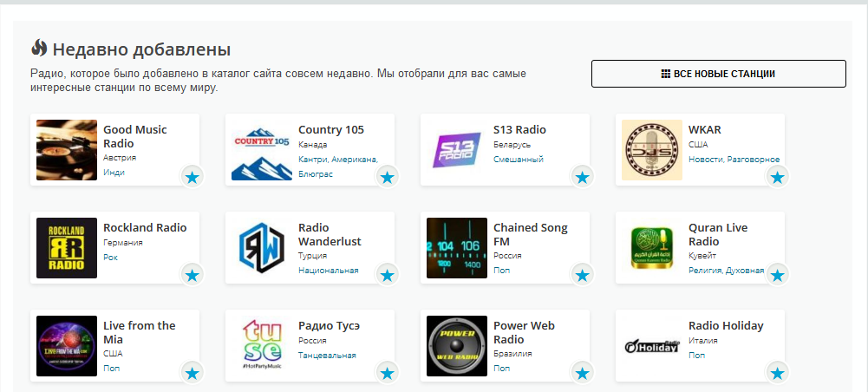
Task: Open the Country 105 station title
Action: point(331,130)
